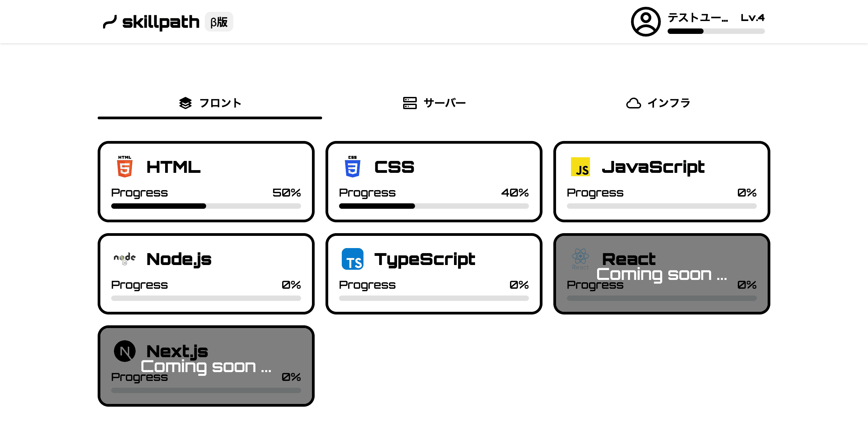868x427 pixels.
Task: Open the TypeScript course title
Action: click(x=425, y=260)
